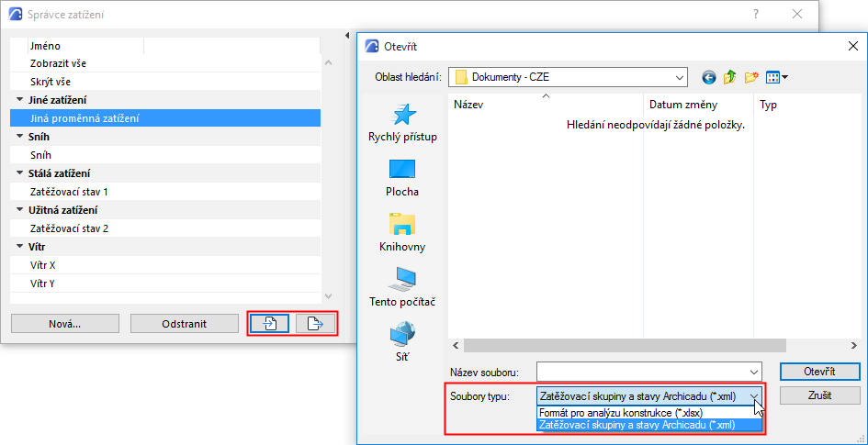Viewport: 868px width, 445px height.
Task: Choose Formát pro analýzu konstrukce (*.xlsx)
Action: (649, 412)
